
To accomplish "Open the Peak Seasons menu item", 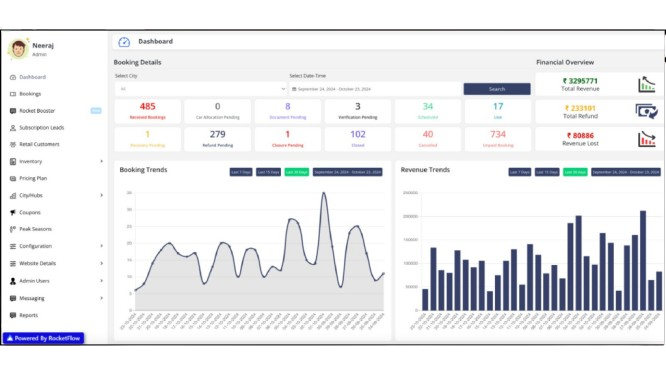I will click(35, 229).
